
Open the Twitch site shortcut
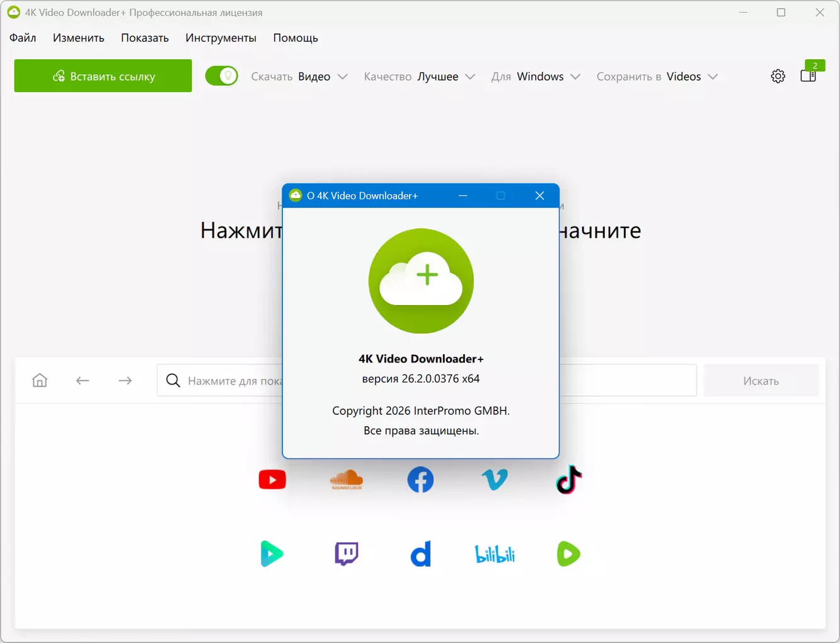(347, 554)
